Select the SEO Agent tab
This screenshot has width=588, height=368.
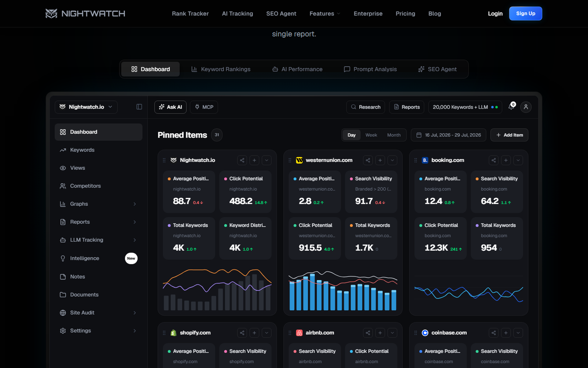click(x=437, y=69)
